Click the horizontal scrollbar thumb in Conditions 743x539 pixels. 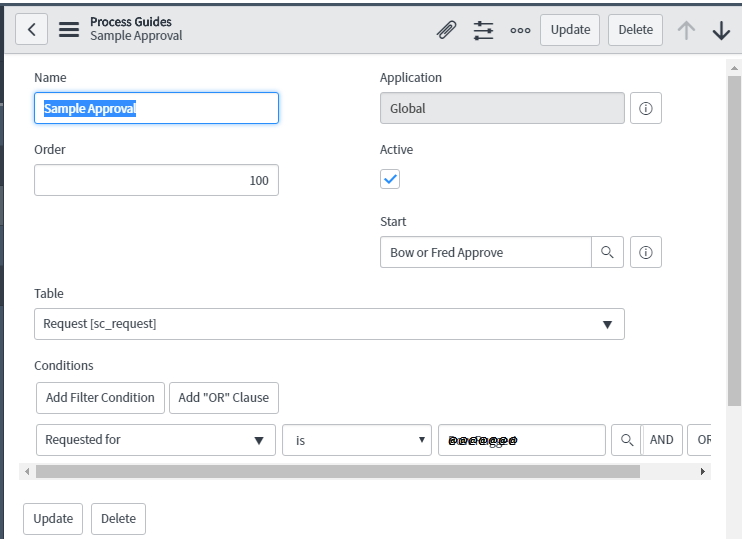point(338,471)
